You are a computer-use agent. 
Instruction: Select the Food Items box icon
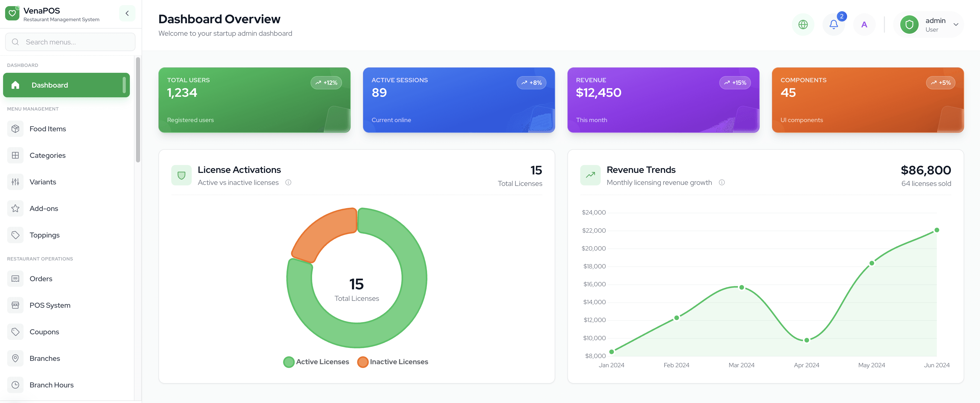15,128
